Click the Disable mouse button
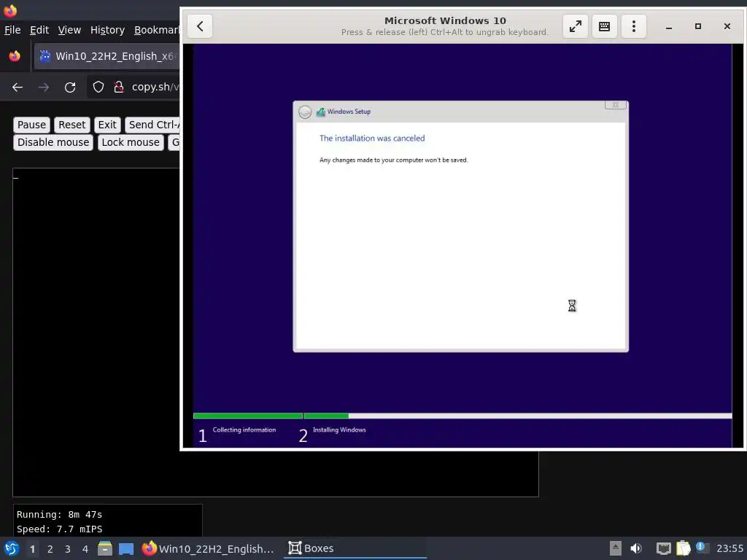This screenshot has height=560, width=747. coord(53,142)
